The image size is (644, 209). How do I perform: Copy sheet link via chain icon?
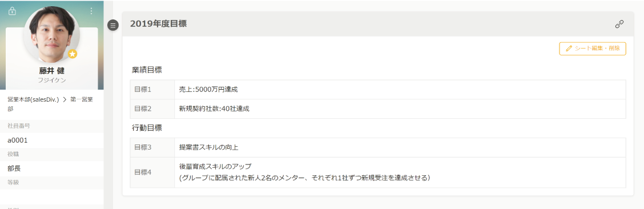(619, 24)
